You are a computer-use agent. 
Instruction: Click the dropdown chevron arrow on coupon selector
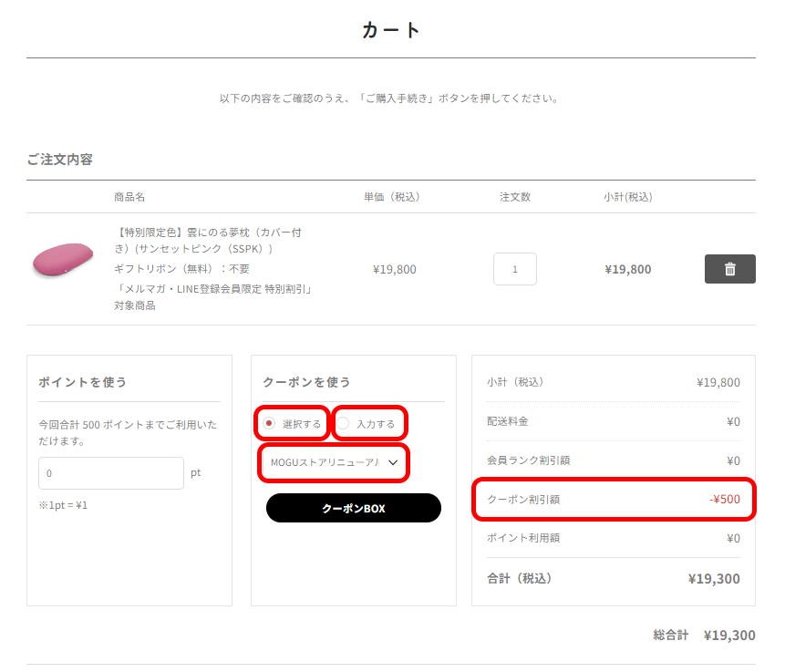(393, 462)
